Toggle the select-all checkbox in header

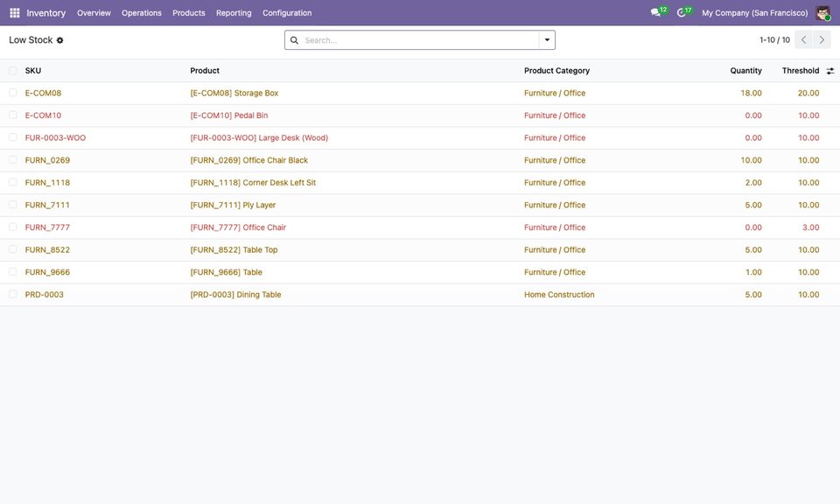tap(13, 71)
